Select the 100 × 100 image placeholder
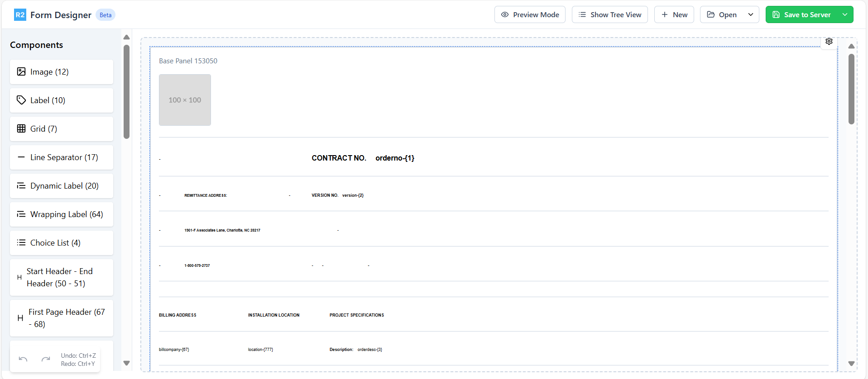This screenshot has height=379, width=868. 185,100
